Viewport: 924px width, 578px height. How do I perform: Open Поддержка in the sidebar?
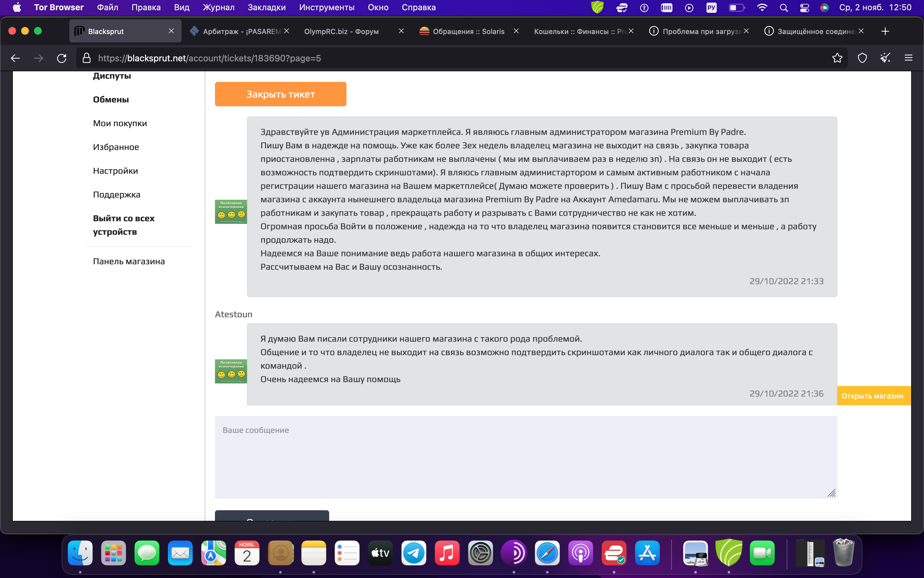click(116, 194)
